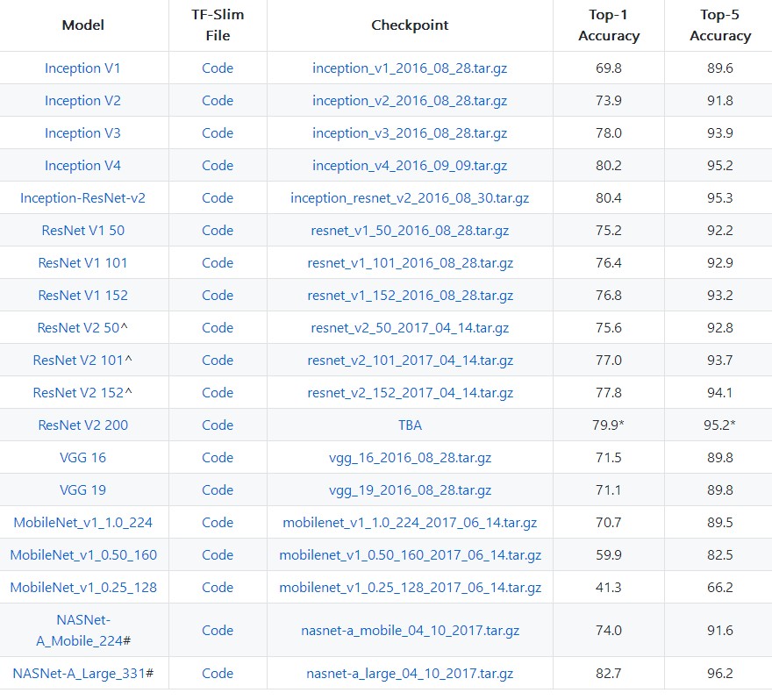772x700 pixels.
Task: Select the 80.4 Top-1 accuracy value
Action: point(609,198)
